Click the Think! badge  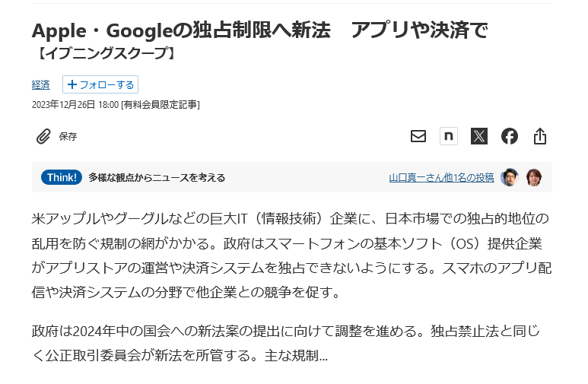click(x=62, y=177)
